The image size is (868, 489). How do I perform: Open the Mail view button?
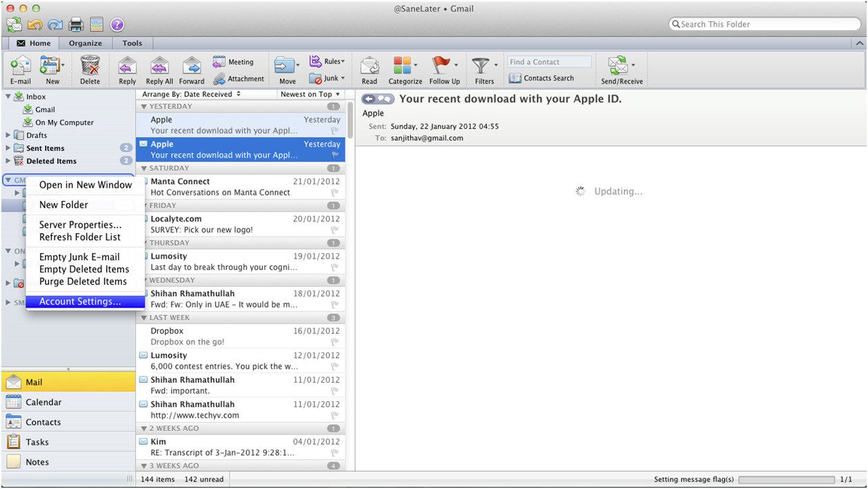pos(68,382)
